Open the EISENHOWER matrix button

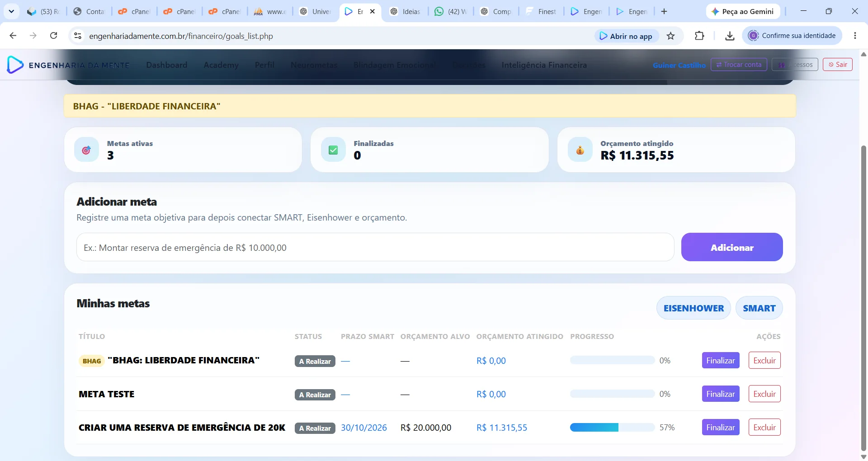(x=693, y=308)
